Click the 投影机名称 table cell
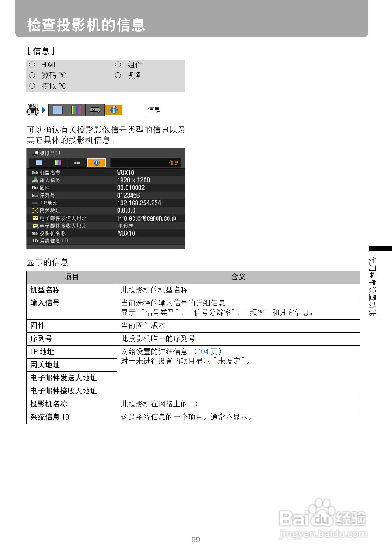Viewport: 392px width, 556px height. (72, 404)
